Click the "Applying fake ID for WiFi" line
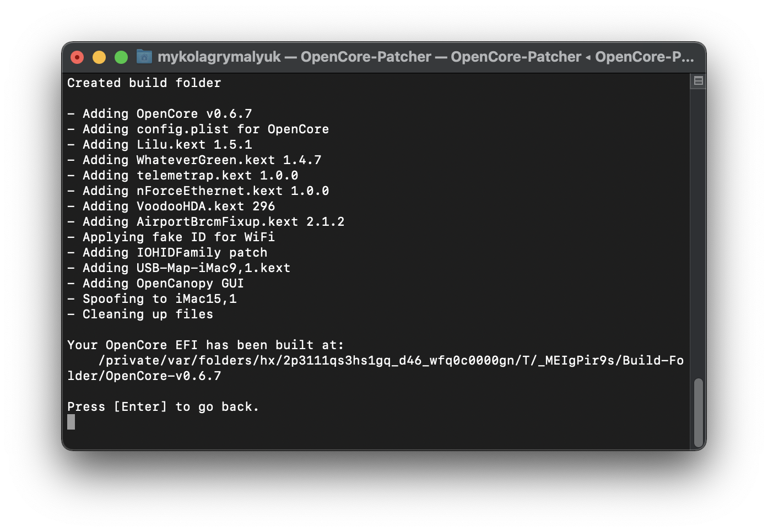 tap(171, 237)
